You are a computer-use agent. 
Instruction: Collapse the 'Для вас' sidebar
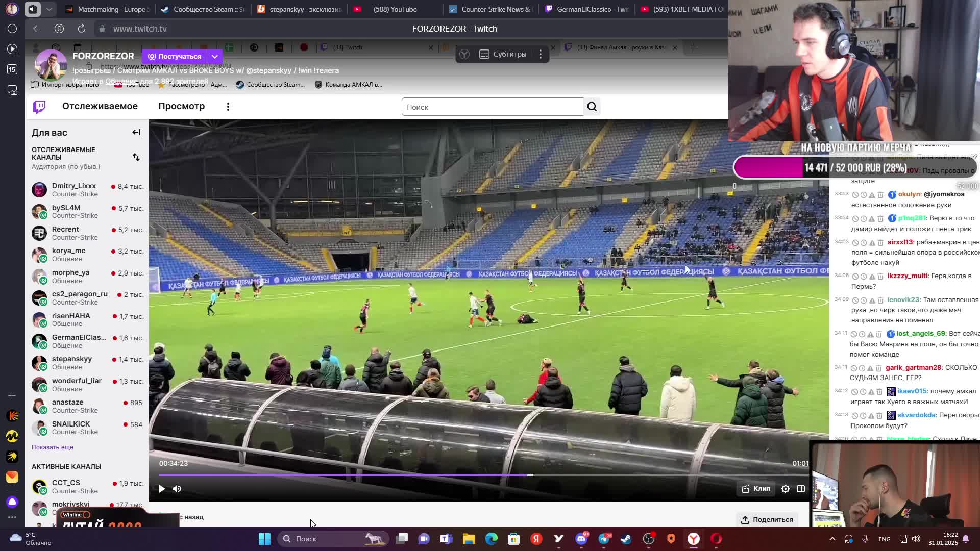(136, 132)
